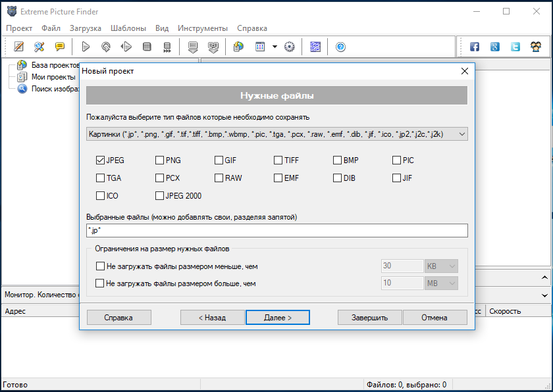Open the Загрузка menu
Screen dimensions: 553x392
86,28
